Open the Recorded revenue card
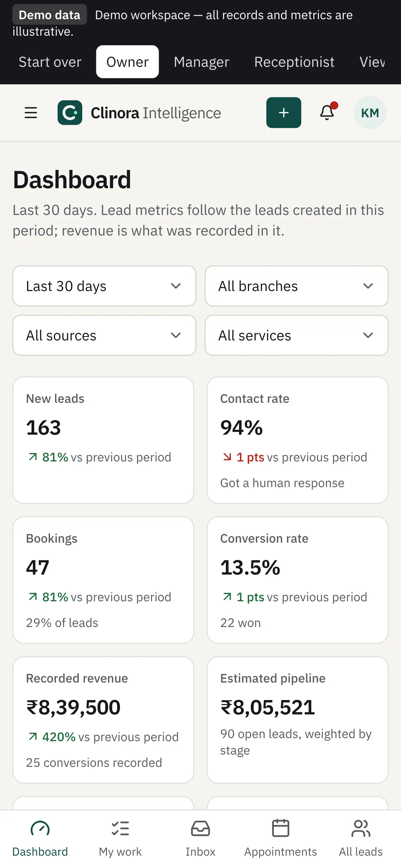This screenshot has height=868, width=401. click(103, 720)
